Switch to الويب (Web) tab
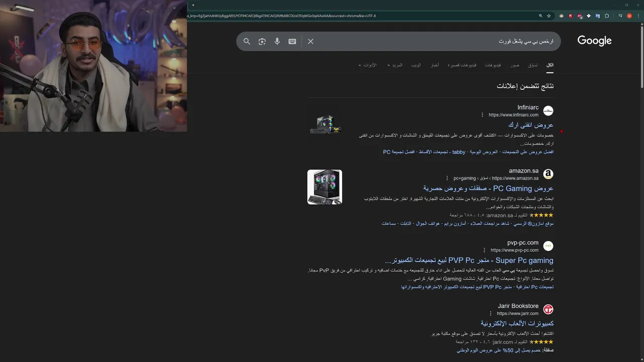This screenshot has height=362, width=644. click(416, 65)
